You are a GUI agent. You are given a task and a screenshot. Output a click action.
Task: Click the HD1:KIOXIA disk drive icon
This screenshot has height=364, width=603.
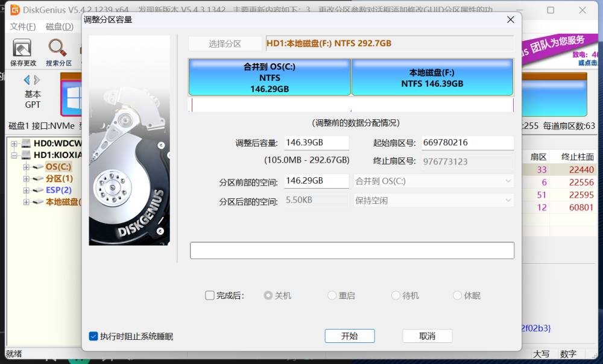click(26, 155)
